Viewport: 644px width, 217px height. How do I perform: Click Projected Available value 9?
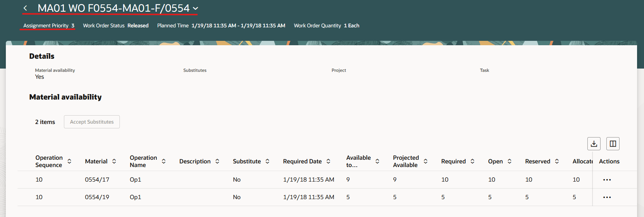[395, 179]
